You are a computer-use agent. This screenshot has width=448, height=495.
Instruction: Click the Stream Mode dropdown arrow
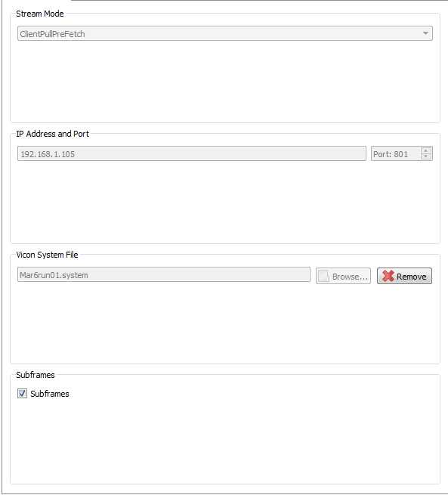pos(425,33)
